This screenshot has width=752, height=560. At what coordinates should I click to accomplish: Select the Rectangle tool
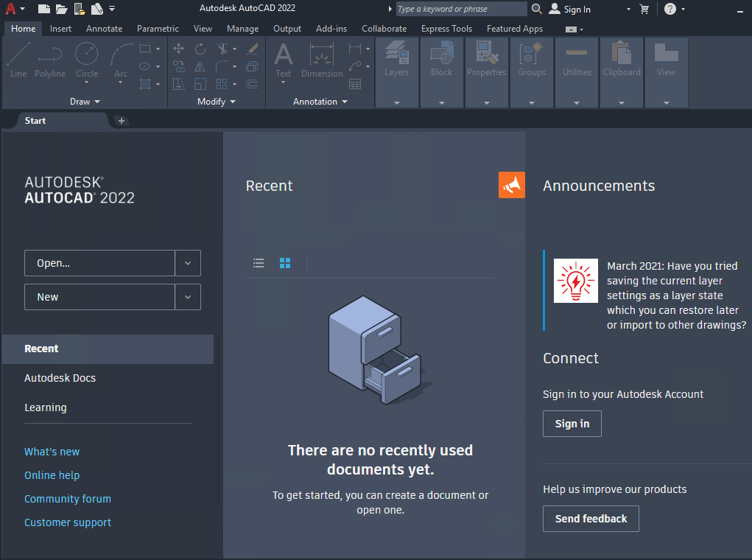tap(145, 49)
